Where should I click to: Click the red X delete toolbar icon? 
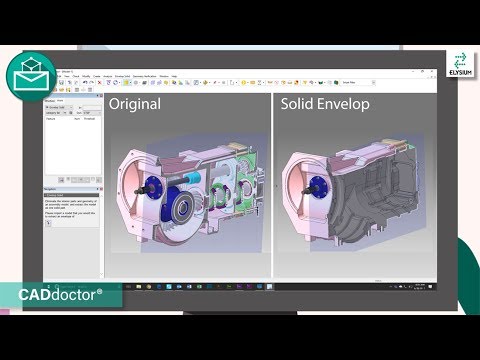99,83
